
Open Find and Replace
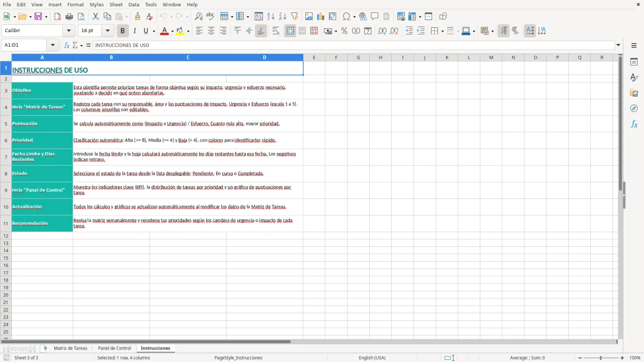pyautogui.click(x=199, y=17)
